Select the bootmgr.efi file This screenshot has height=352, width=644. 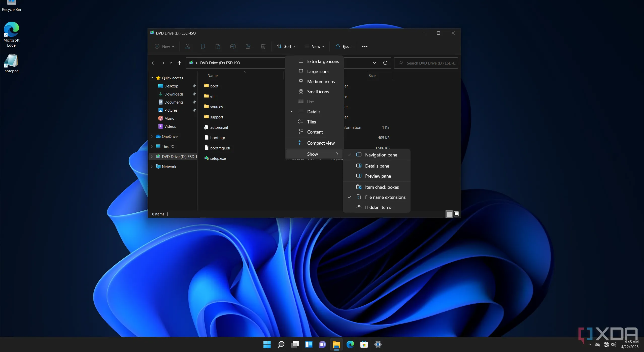click(x=217, y=148)
